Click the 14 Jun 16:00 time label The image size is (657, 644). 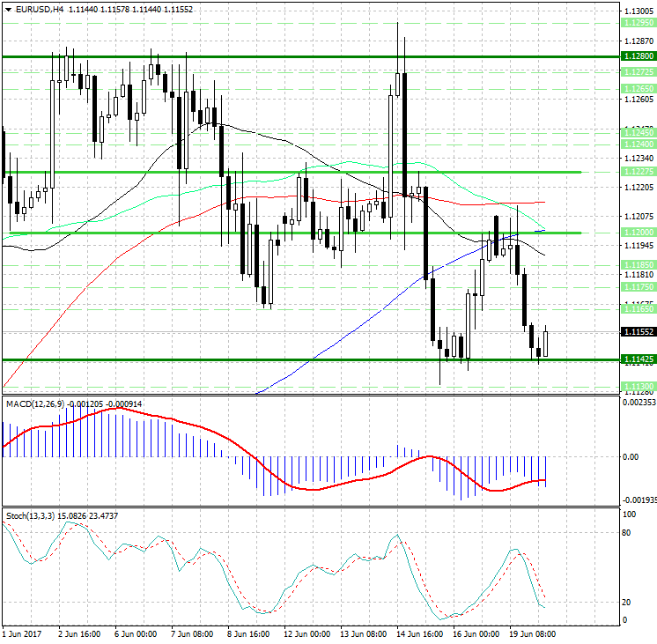(x=419, y=633)
